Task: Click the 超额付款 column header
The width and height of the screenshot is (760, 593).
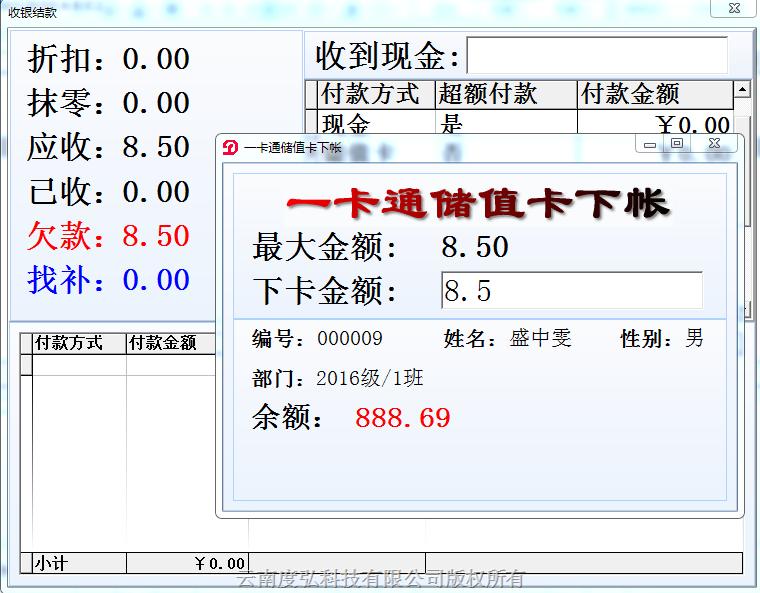Action: point(507,95)
